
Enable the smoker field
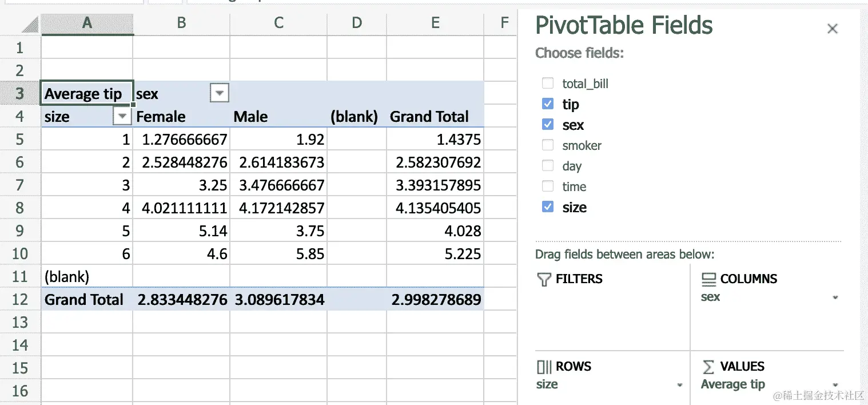pos(547,145)
